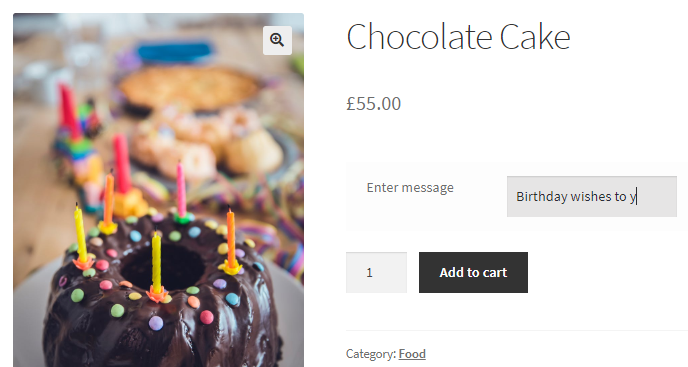Click inside the Enter message text field
Viewport: 688px width, 367px height.
[591, 197]
